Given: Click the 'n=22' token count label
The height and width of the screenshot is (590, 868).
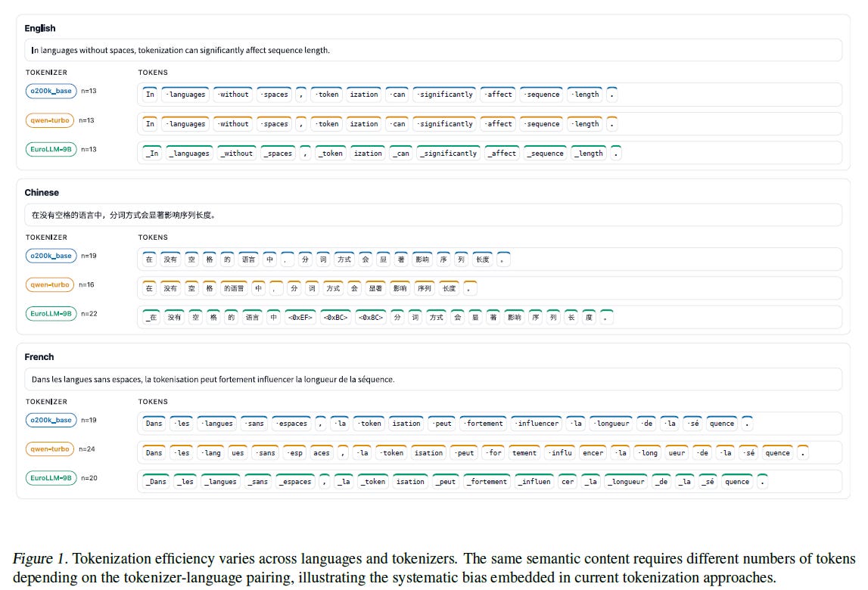Looking at the screenshot, I should (x=89, y=313).
